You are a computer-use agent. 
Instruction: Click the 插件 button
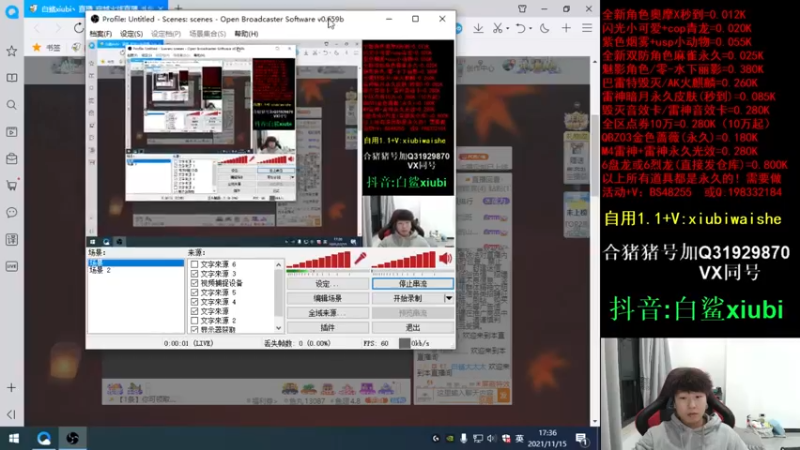pos(328,328)
